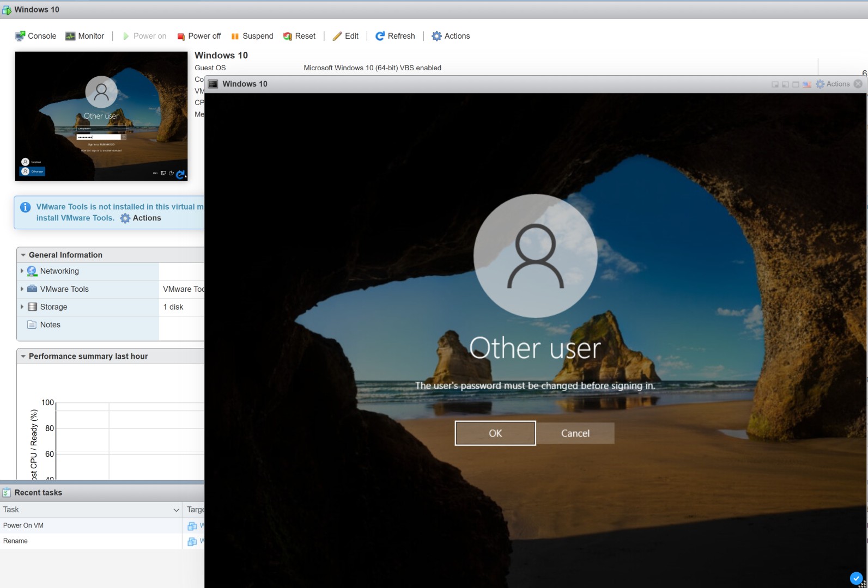
Task: Click the Recent tasks panel header
Action: 102,493
